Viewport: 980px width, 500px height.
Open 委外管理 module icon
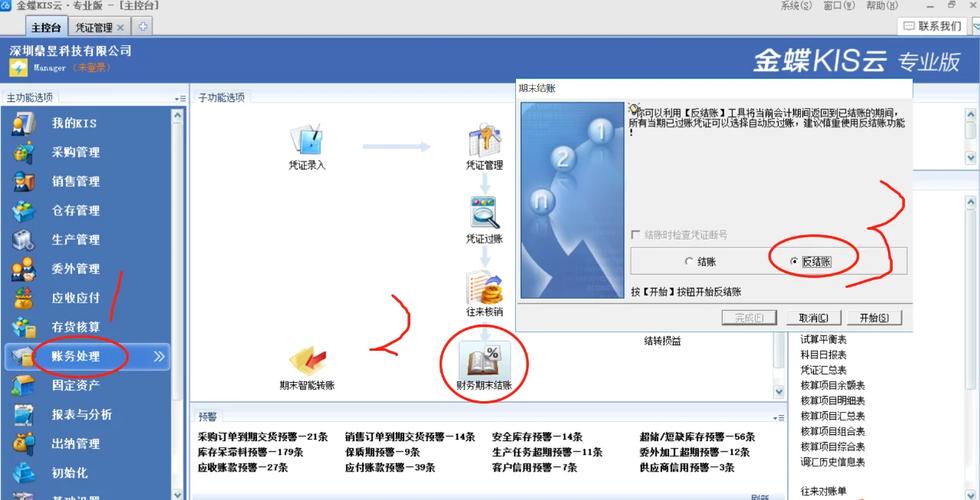click(x=24, y=269)
